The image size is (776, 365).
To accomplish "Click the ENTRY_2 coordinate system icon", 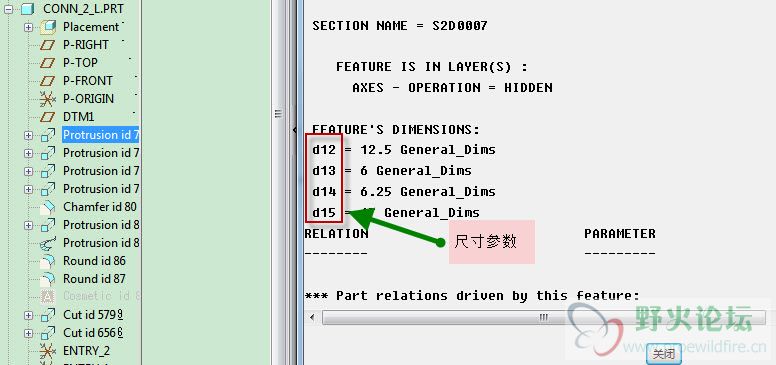I will [48, 351].
